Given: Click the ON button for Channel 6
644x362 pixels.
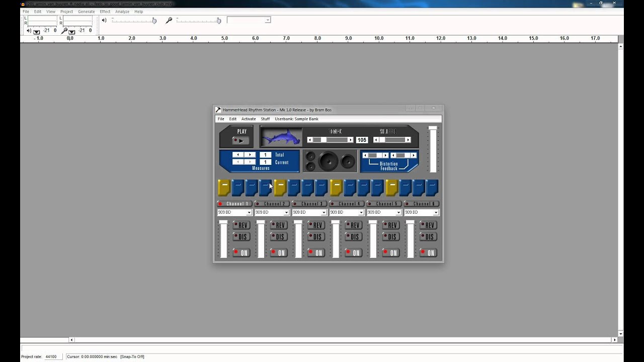Looking at the screenshot, I should click(429, 252).
